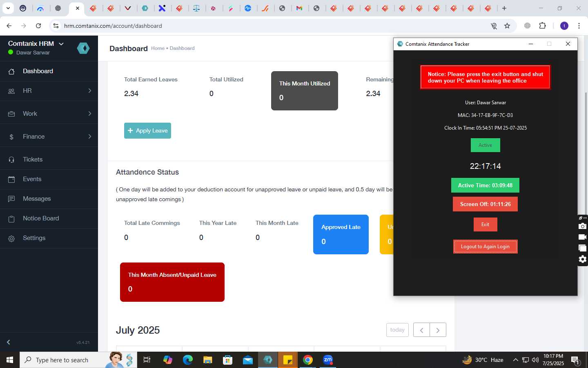Select the This Month Utilized card
Screen dimensions: 588x368
tap(305, 91)
